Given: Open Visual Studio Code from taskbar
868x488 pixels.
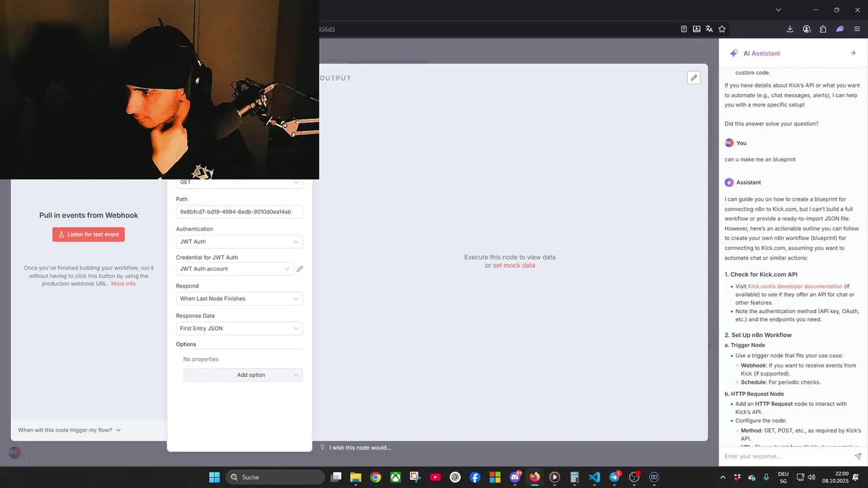Looking at the screenshot, I should pyautogui.click(x=594, y=477).
